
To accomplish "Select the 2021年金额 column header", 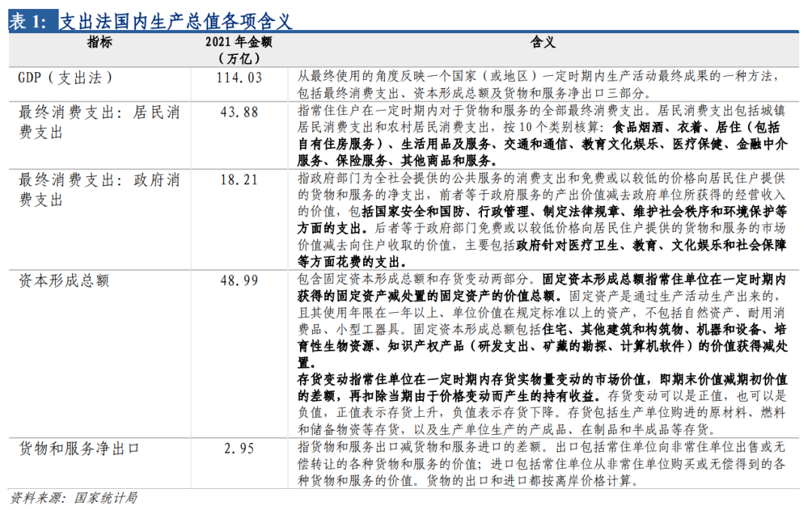I will click(x=238, y=50).
